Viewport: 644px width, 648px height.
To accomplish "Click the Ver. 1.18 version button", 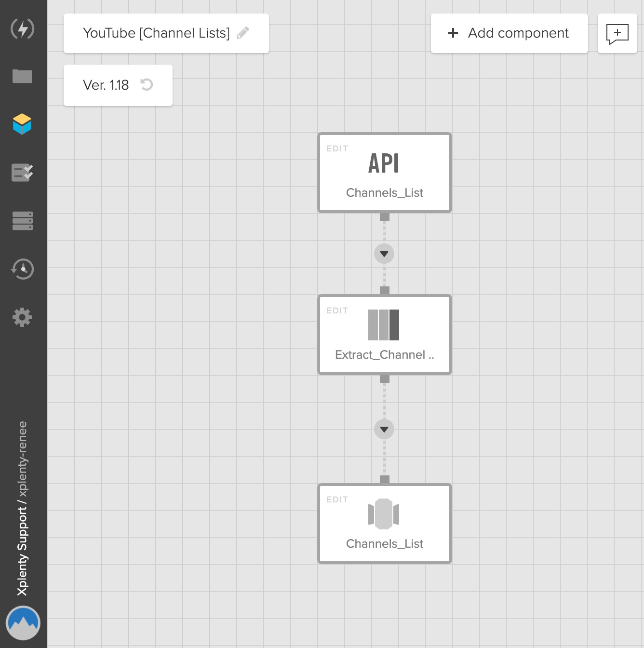I will [x=106, y=85].
